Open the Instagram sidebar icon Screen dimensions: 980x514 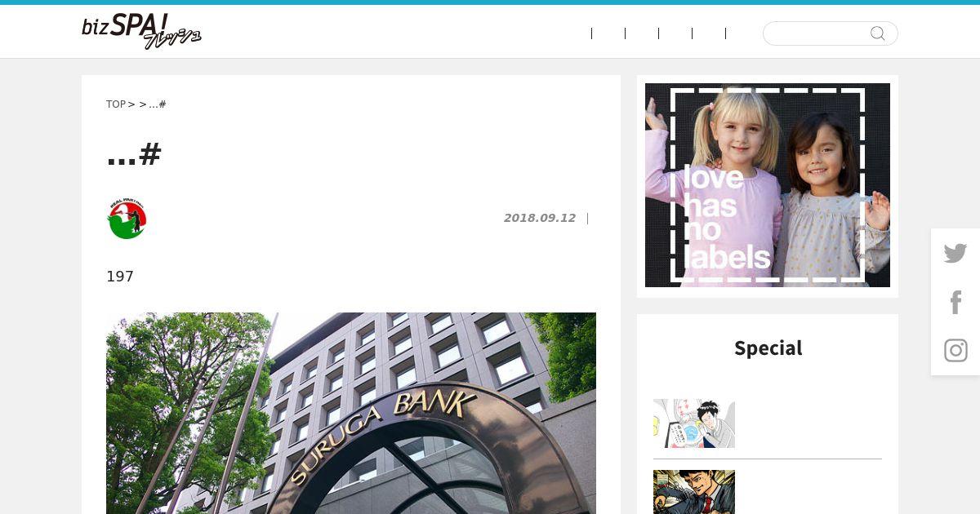955,351
